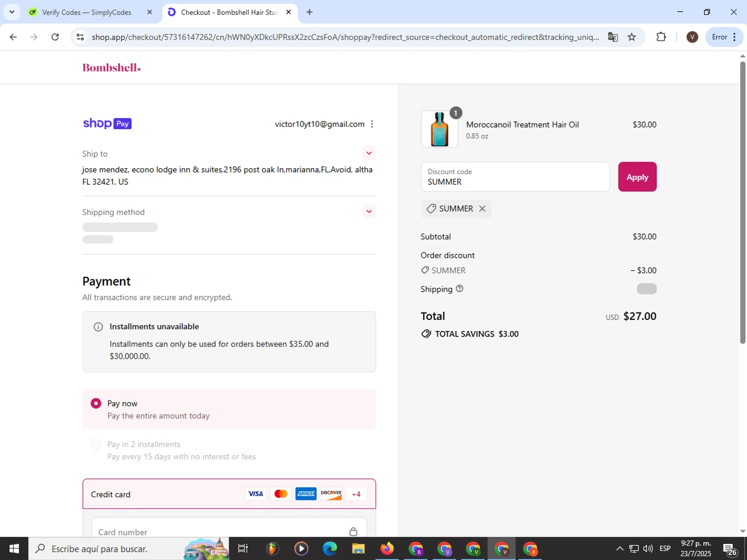Open account options next to victor10yt10@gmail.com
This screenshot has width=747, height=560.
coord(372,124)
